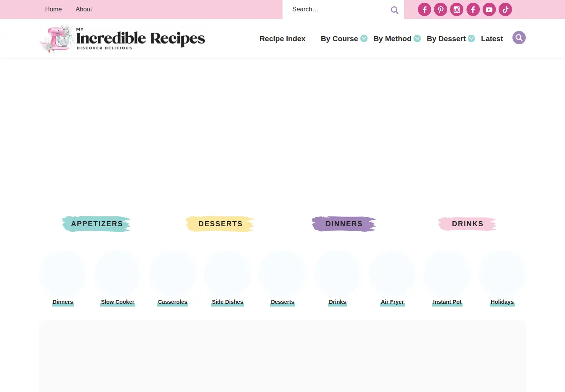This screenshot has height=392, width=565.
Task: Open the Side Dishes category link
Action: coord(228,302)
